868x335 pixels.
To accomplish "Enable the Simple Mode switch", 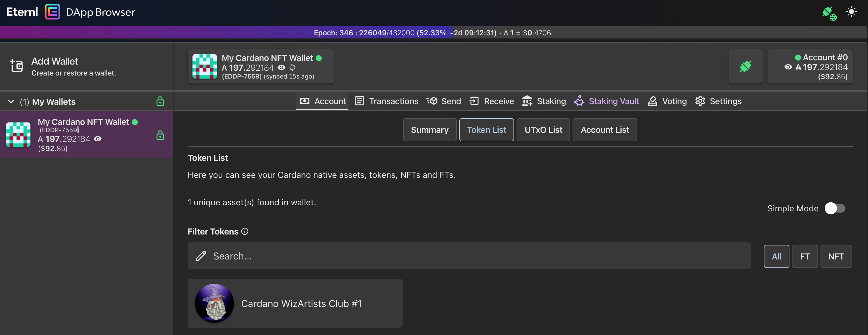I will [x=834, y=208].
